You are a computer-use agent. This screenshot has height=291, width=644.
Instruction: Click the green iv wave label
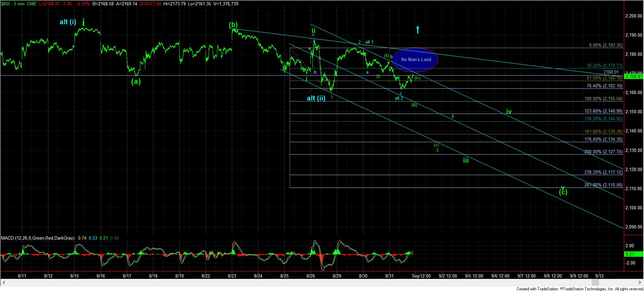(509, 112)
